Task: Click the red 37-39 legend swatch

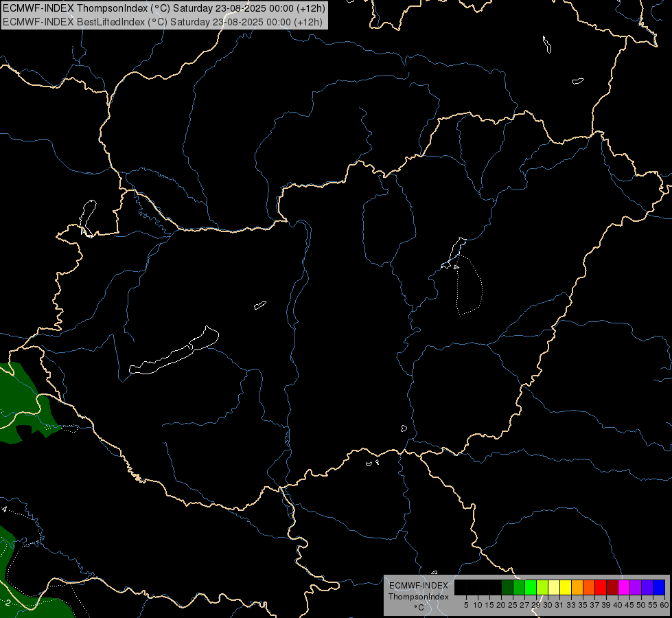Action: coord(601,587)
